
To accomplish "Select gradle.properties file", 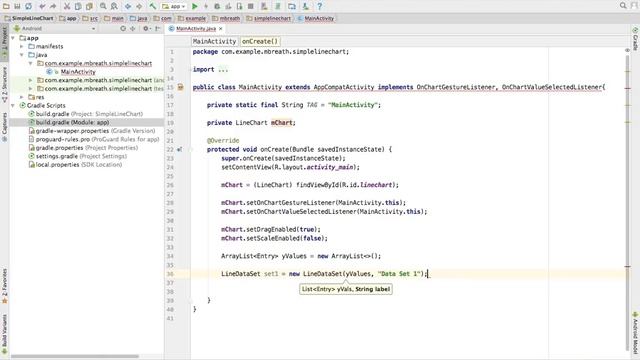I will (83, 148).
